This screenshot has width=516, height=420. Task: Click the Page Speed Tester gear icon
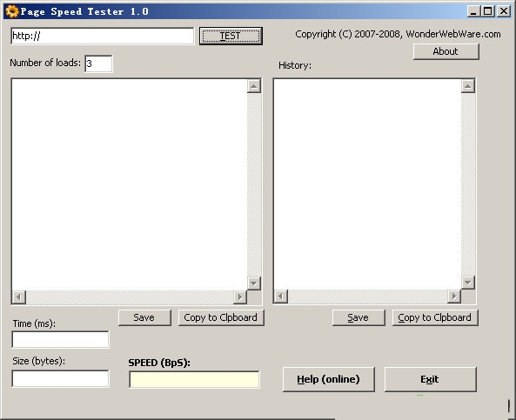tap(12, 11)
